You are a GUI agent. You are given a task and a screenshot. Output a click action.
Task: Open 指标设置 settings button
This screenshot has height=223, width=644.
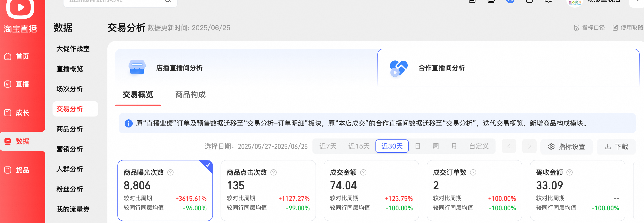pyautogui.click(x=566, y=147)
